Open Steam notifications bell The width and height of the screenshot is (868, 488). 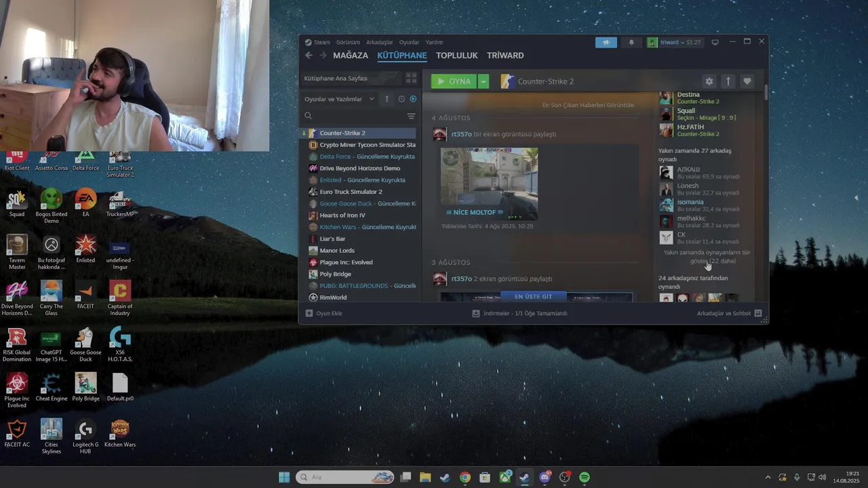631,42
